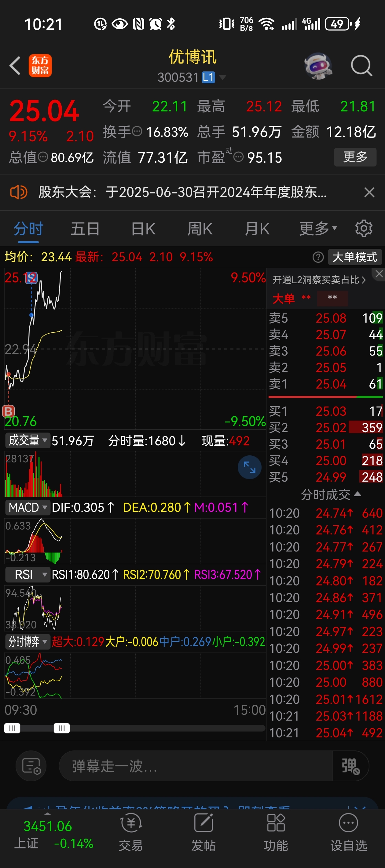385x868 pixels.
Task: Close the L2 promotion panel
Action: point(379,273)
